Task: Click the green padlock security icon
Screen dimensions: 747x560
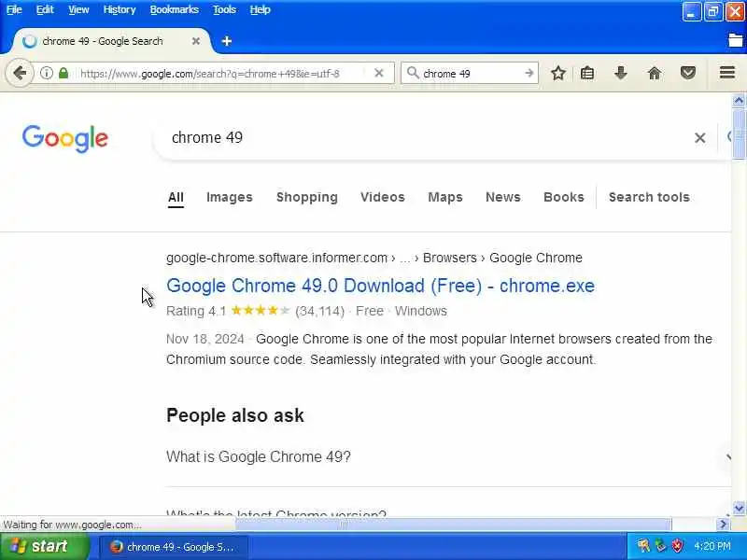Action: [63, 73]
